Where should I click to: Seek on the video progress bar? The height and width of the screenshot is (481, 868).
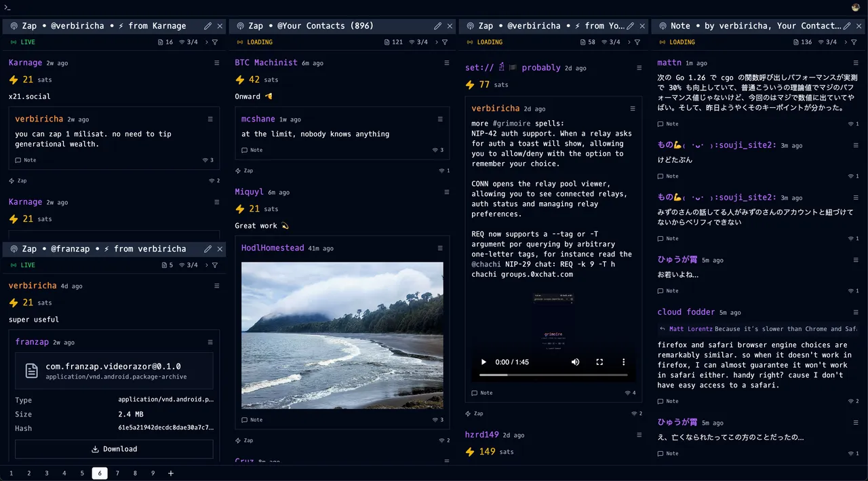pos(553,374)
